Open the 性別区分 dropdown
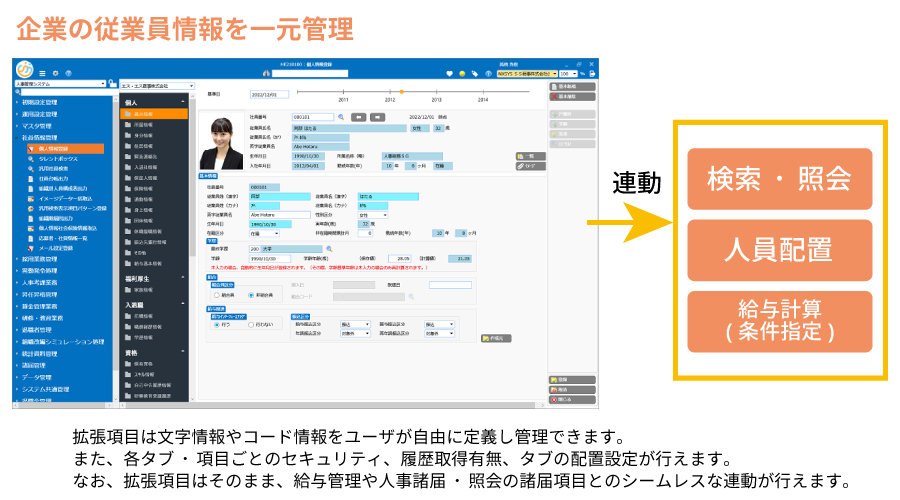This screenshot has width=900, height=500. click(x=374, y=214)
